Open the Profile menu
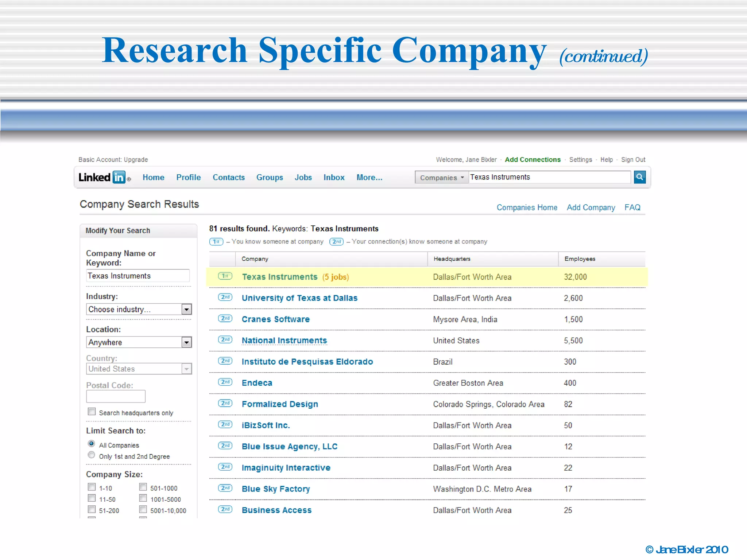Image resolution: width=747 pixels, height=560 pixels. (189, 177)
